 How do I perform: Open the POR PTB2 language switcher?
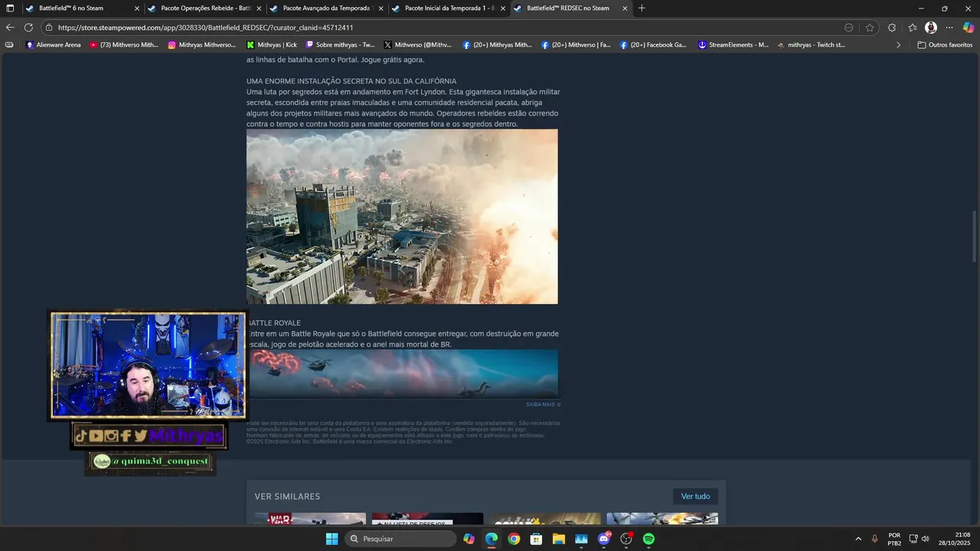(x=894, y=539)
